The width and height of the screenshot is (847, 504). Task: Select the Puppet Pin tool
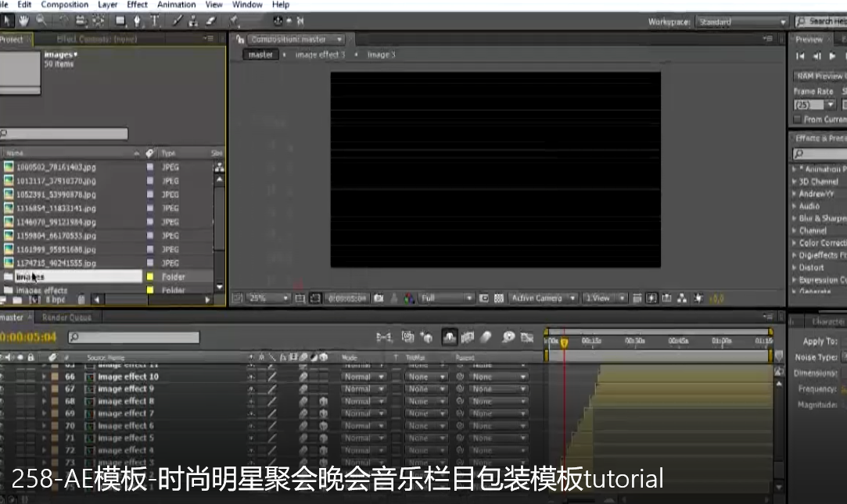234,21
